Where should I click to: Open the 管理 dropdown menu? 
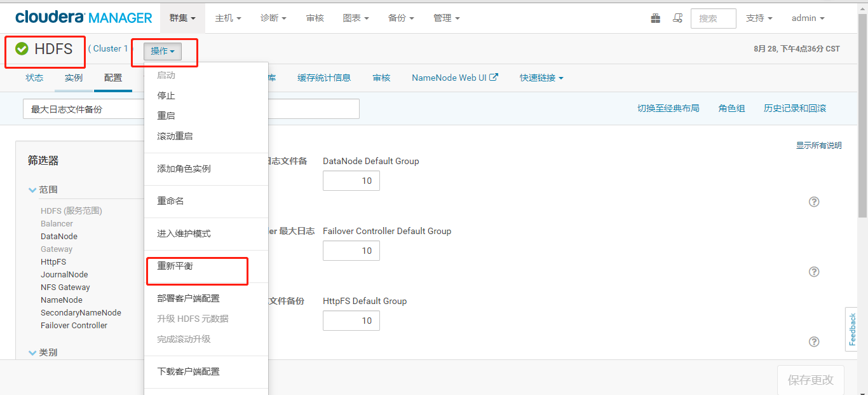point(447,18)
